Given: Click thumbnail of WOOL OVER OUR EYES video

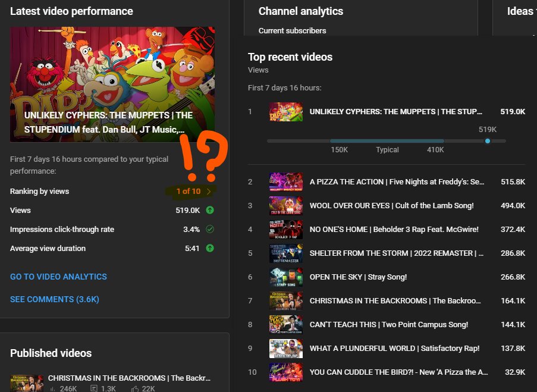Looking at the screenshot, I should 286,206.
